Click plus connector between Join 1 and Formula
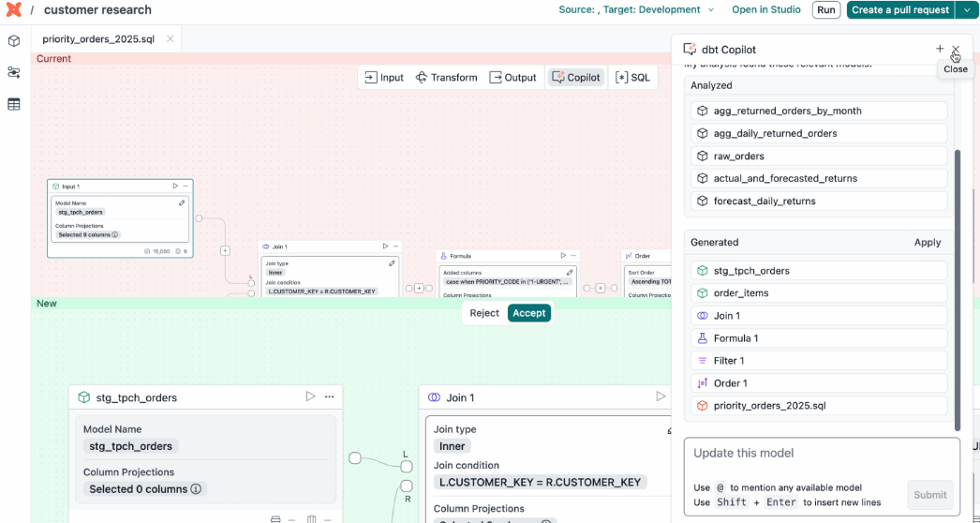This screenshot has width=980, height=523. pos(420,289)
